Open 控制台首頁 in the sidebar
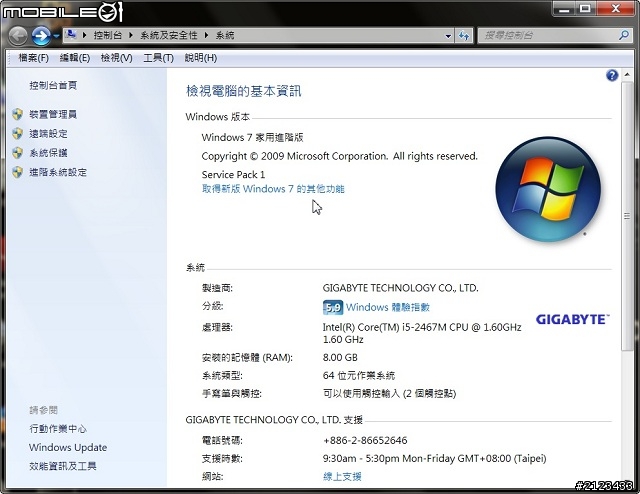Screen dimensions: 640x494 tap(53, 85)
